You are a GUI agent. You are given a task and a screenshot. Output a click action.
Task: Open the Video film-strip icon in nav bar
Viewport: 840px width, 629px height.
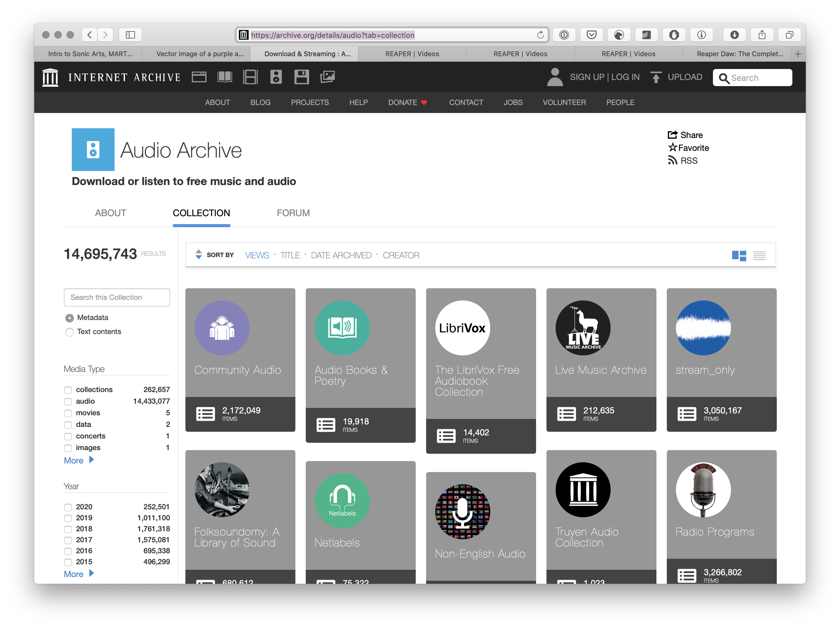click(x=250, y=77)
